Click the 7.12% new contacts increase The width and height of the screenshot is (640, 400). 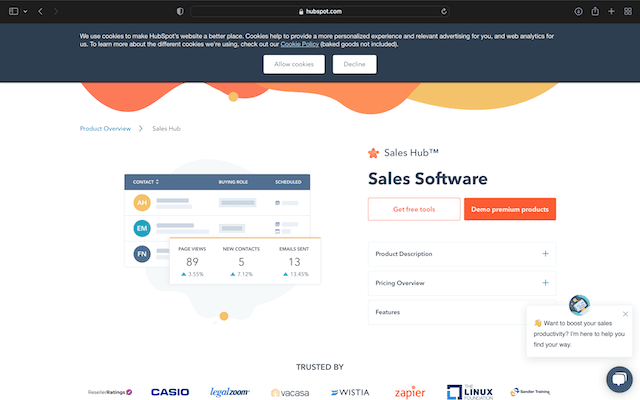click(x=241, y=274)
